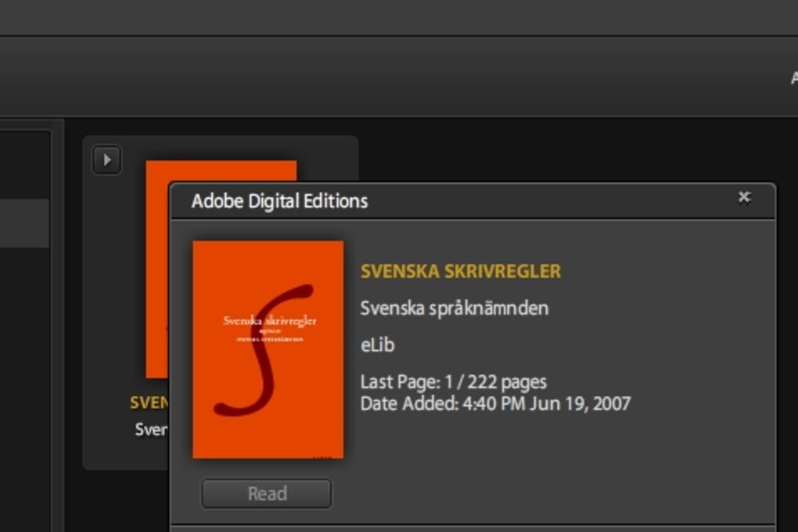Image resolution: width=798 pixels, height=532 pixels.
Task: Open the cover thumbnail in the info dialog
Action: tap(268, 350)
